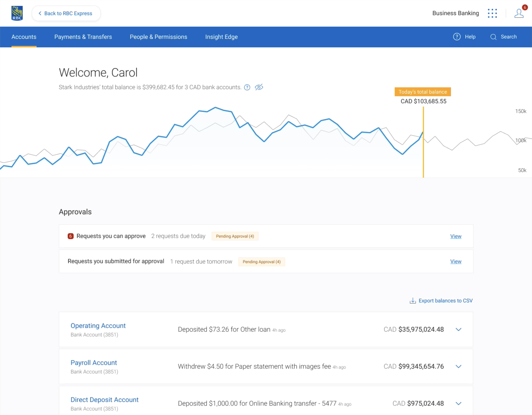View requests you can approve

click(456, 236)
